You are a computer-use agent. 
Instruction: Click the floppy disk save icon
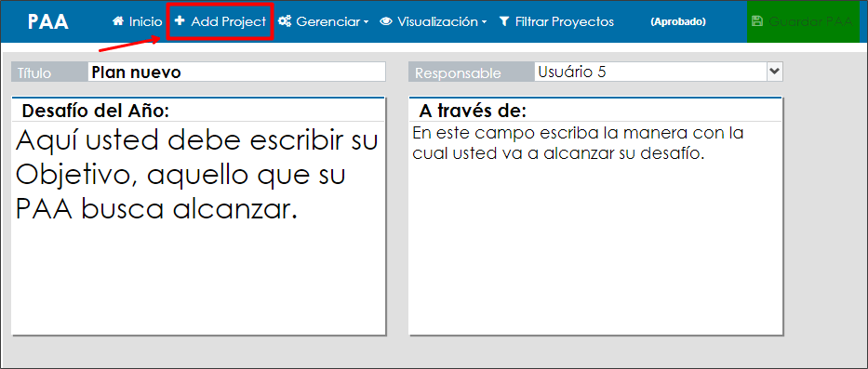pos(756,21)
